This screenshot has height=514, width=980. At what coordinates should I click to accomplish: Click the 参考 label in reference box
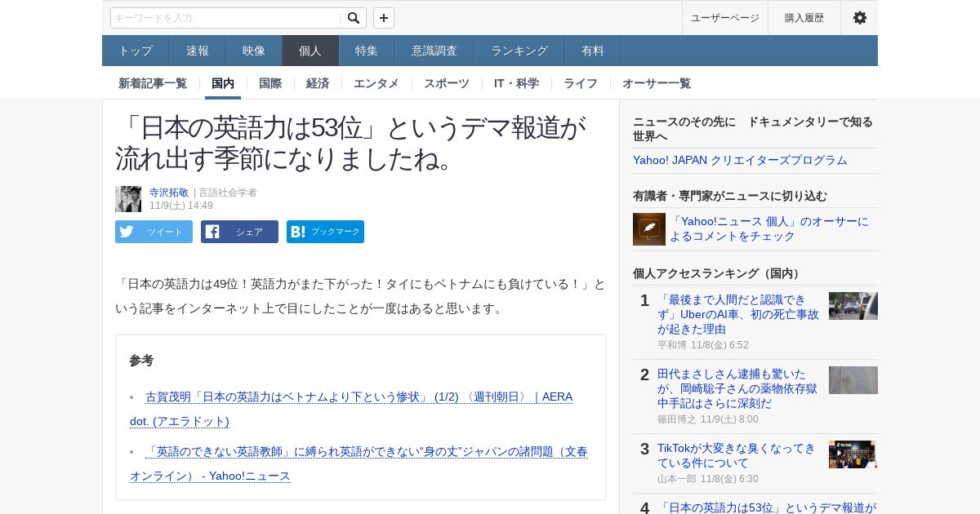tap(141, 360)
